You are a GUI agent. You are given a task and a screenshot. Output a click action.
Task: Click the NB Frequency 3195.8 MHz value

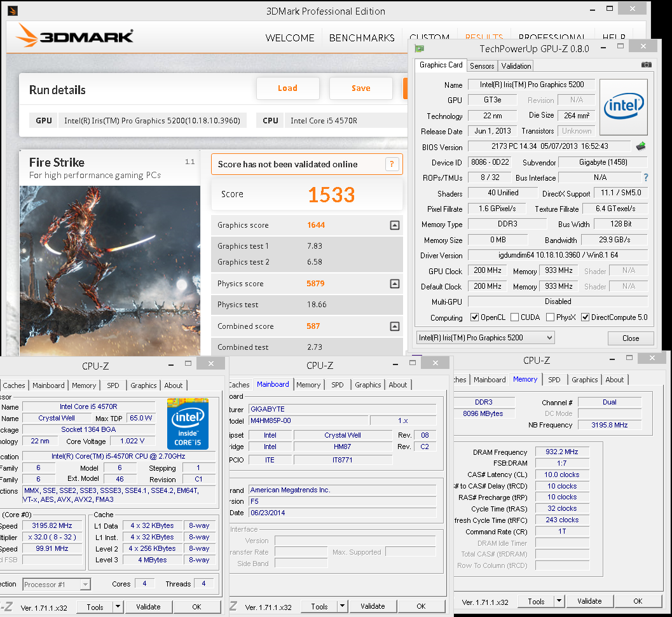click(610, 425)
